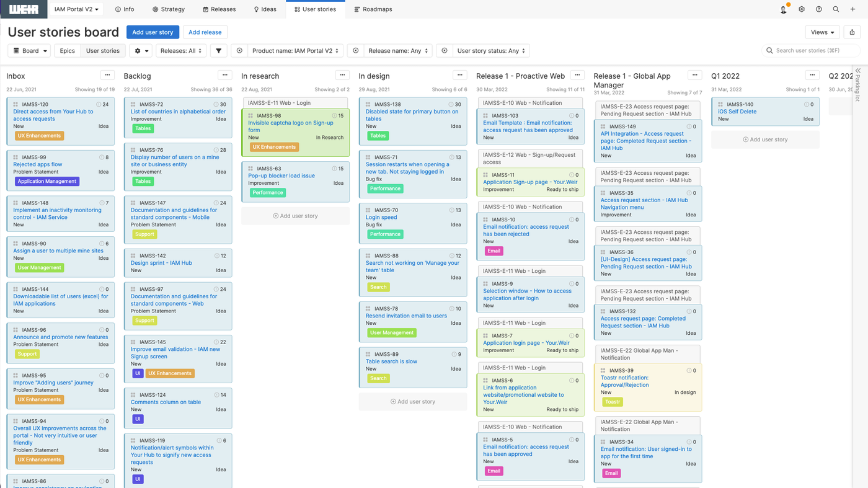868x488 pixels.
Task: Open Release 1 - Proactive Web ellipsis menu
Action: 577,75
